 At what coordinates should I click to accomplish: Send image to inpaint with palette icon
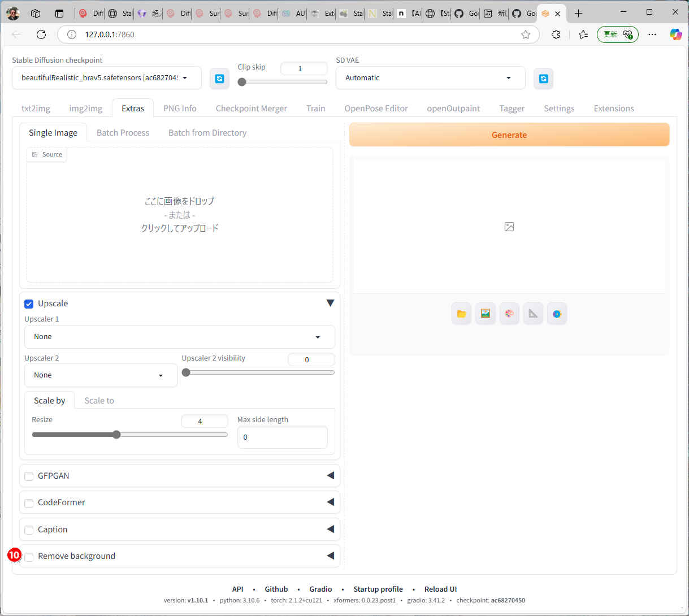[x=509, y=314]
